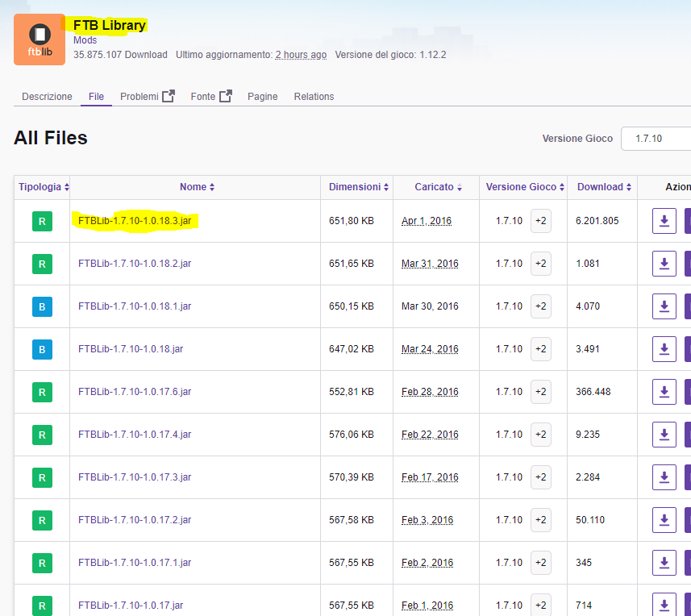This screenshot has height=616, width=691.
Task: Open FTBLib-1.7.10-1.0.17.jar file link
Action: (131, 606)
